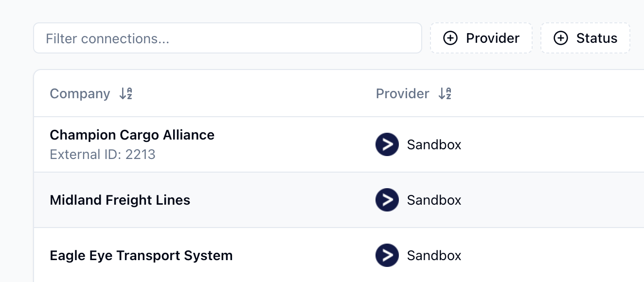
Task: Click Sandbox logo icon for Midland Freight Lines
Action: click(x=387, y=200)
